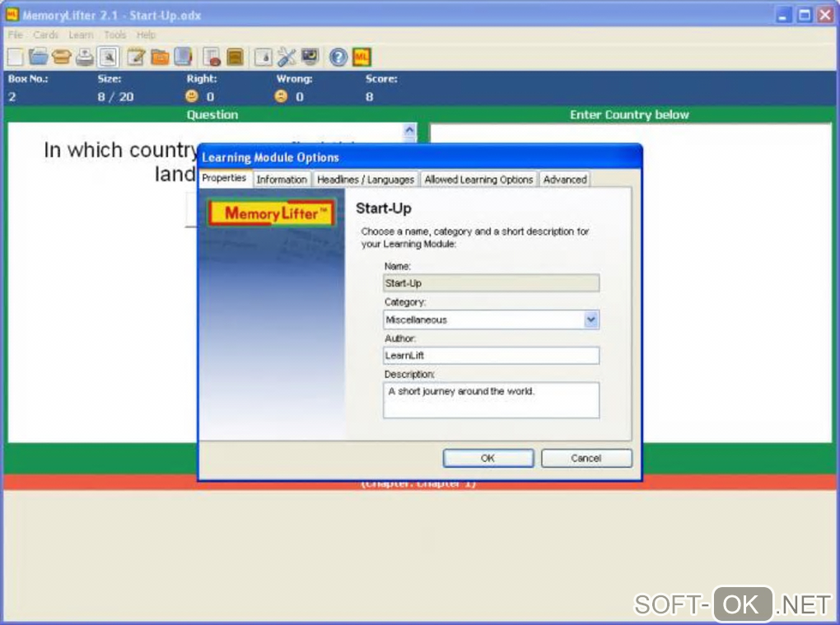Open the Help menu
This screenshot has height=625, width=840.
146,35
